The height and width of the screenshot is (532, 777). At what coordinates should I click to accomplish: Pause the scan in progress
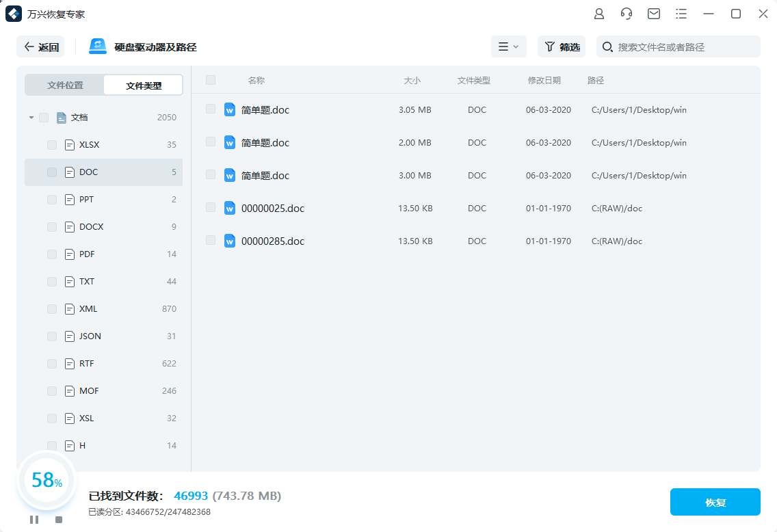click(34, 520)
